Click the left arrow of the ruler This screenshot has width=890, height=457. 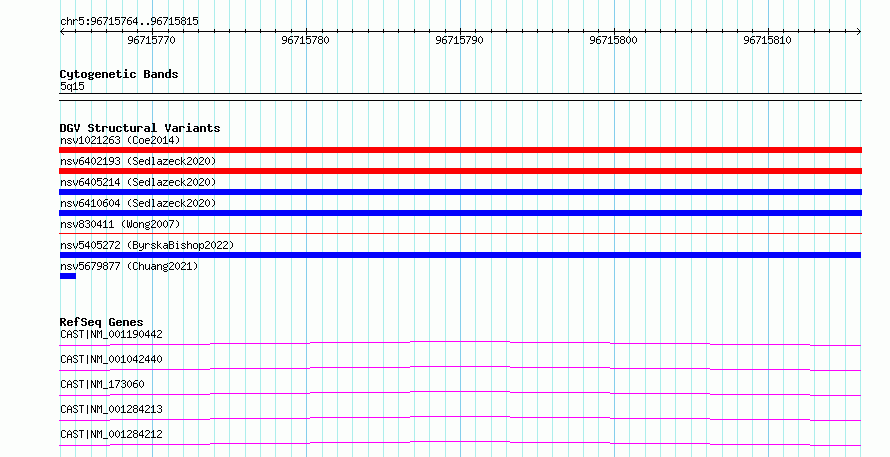(x=63, y=32)
